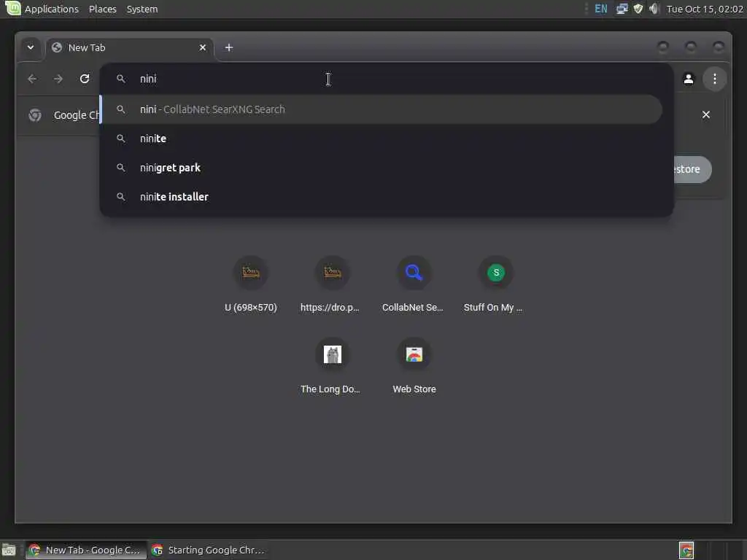747x560 pixels.
Task: Click the Chrome icon in bottom-right panel
Action: pos(686,551)
